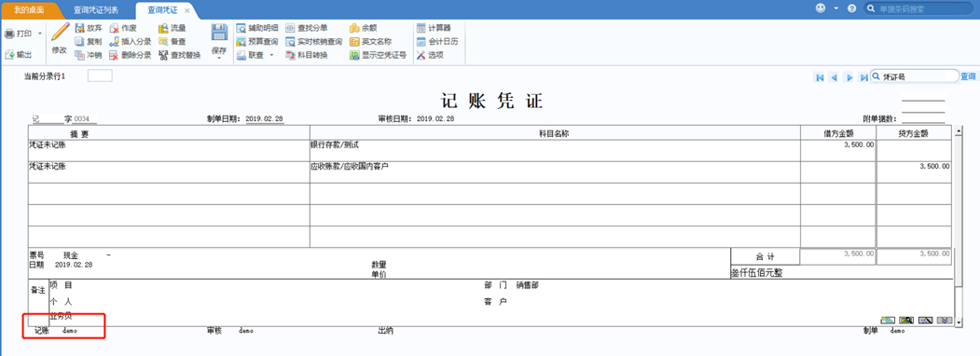Click the 删除分录 delete entry icon
The height and width of the screenshot is (356, 980).
point(115,55)
